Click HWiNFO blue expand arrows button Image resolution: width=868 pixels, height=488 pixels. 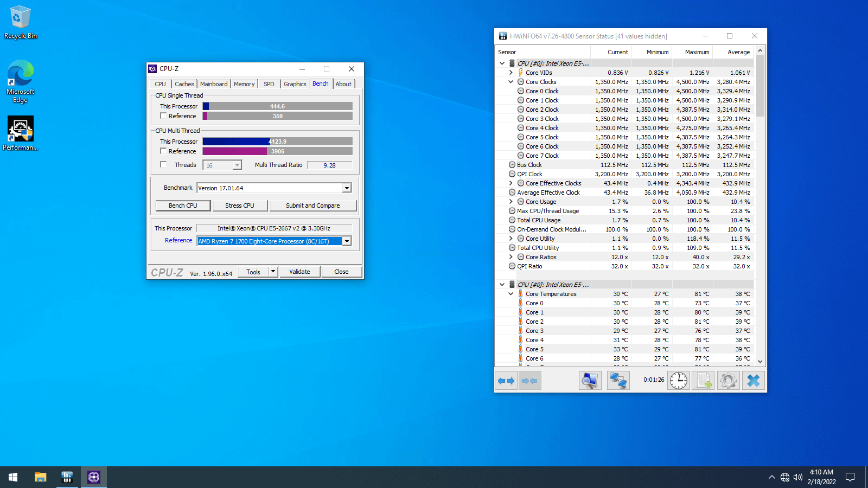506,381
